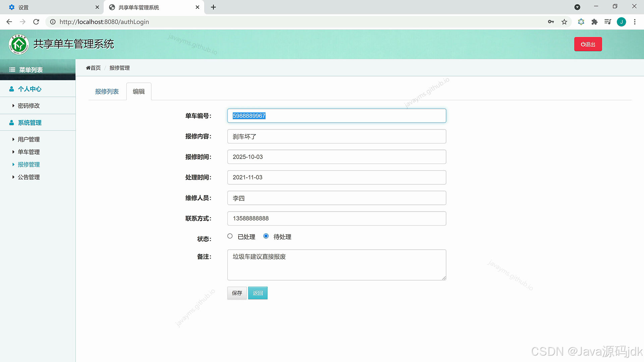This screenshot has height=362, width=644.
Task: Select the 编辑 tab
Action: click(x=139, y=92)
